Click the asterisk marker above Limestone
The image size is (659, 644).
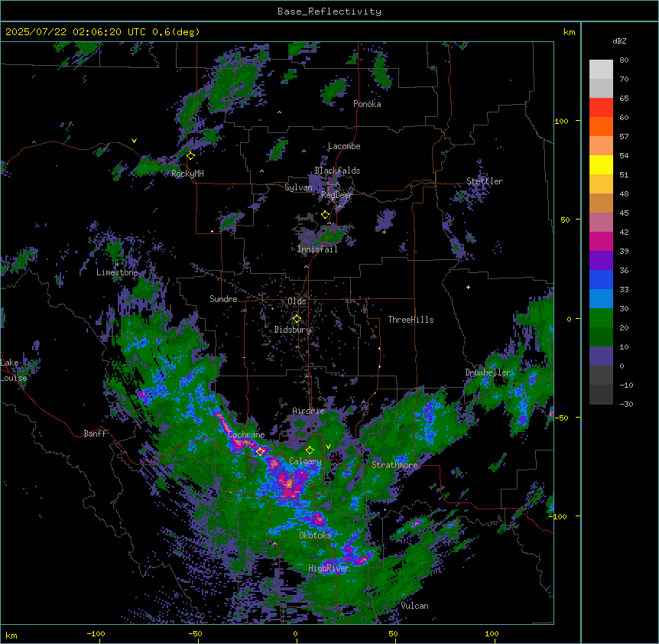click(x=118, y=265)
